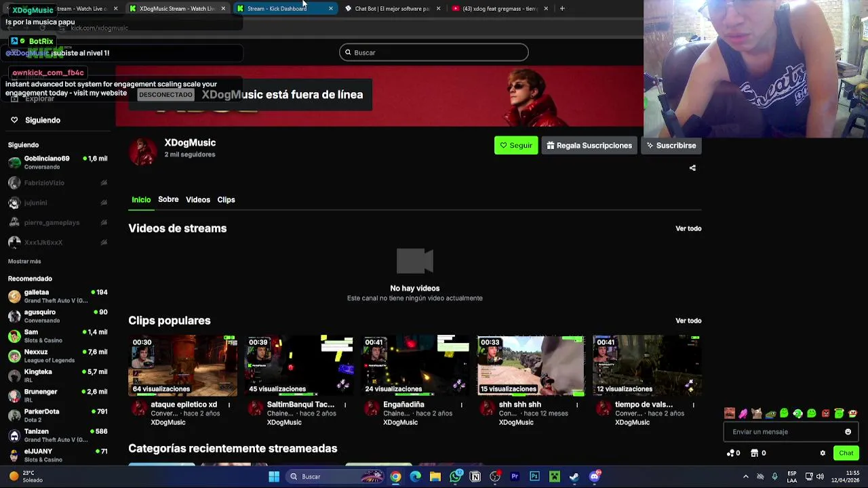Open Engañadiña clip thumbnail
The width and height of the screenshot is (868, 488).
coord(415,365)
